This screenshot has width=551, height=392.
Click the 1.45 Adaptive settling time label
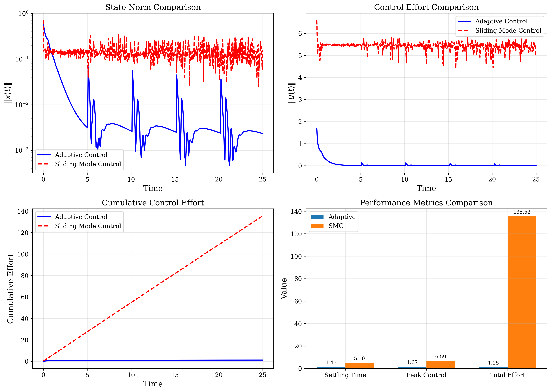coord(331,363)
